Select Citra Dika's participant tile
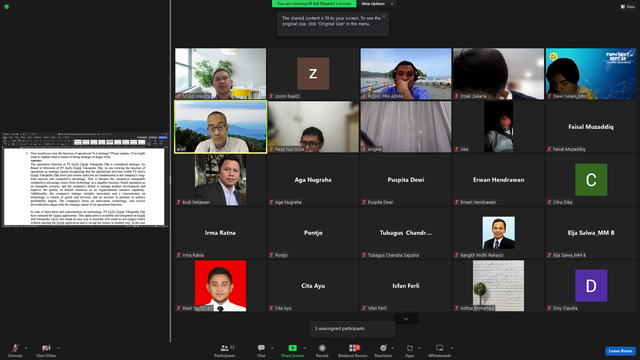640x360 pixels. point(591,180)
